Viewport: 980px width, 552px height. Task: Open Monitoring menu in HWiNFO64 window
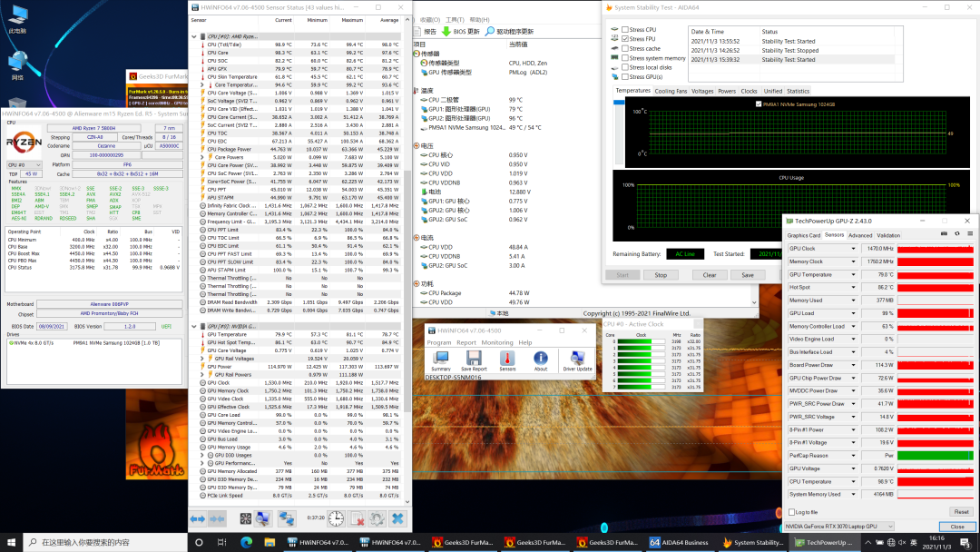click(497, 342)
